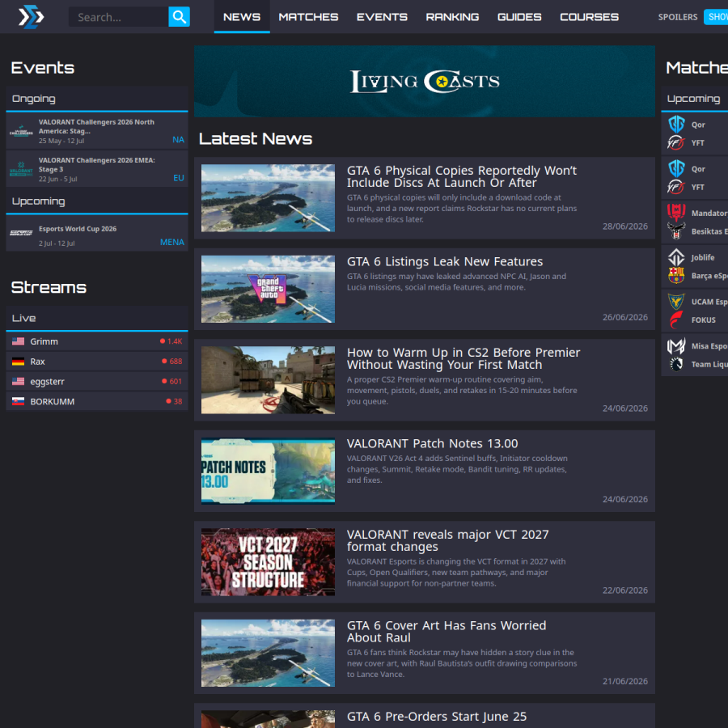Click the Besiktas eagle logo
Image resolution: width=728 pixels, height=728 pixels.
point(676,231)
